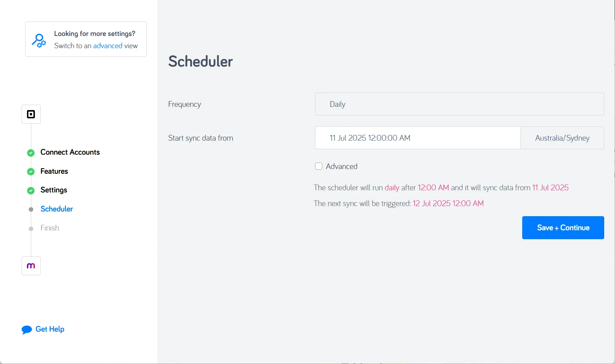Click the grey dot beside Scheduler step

coord(31,209)
